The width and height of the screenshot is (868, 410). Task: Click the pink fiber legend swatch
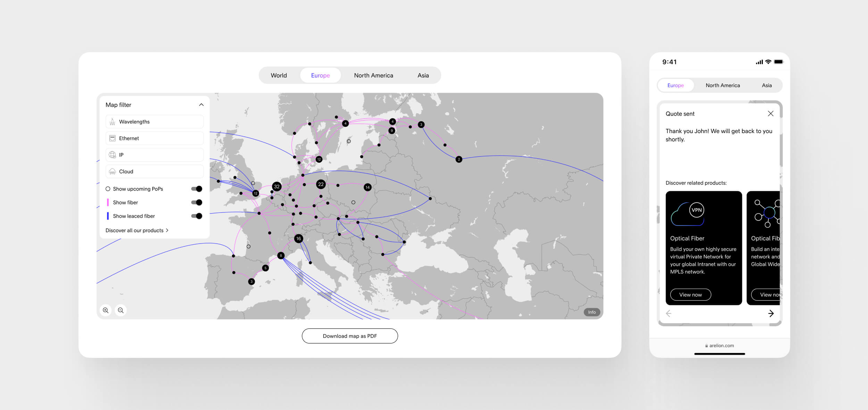pos(108,203)
